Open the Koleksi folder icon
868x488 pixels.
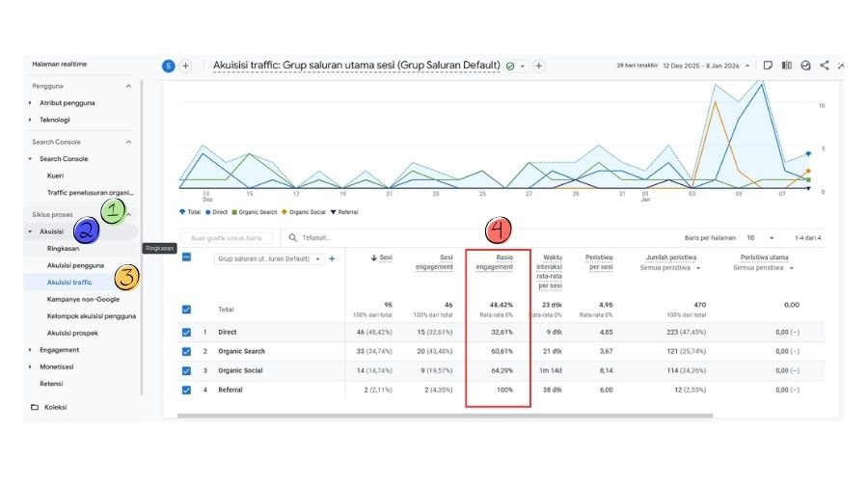point(35,407)
